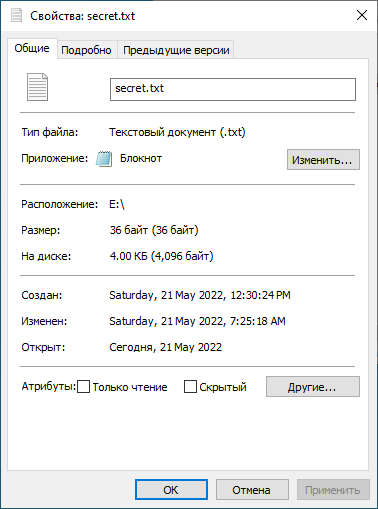This screenshot has width=378, height=509.
Task: Click the Создан creation date value
Action: coord(200,295)
